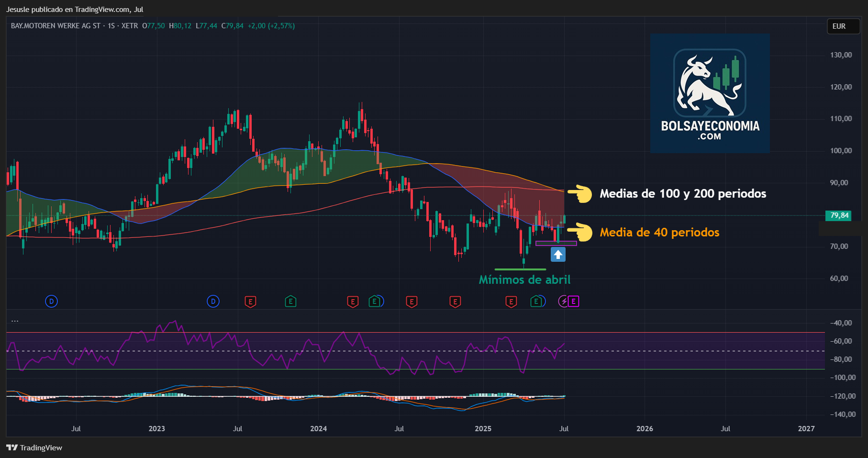Click the high value H80,12

point(180,26)
